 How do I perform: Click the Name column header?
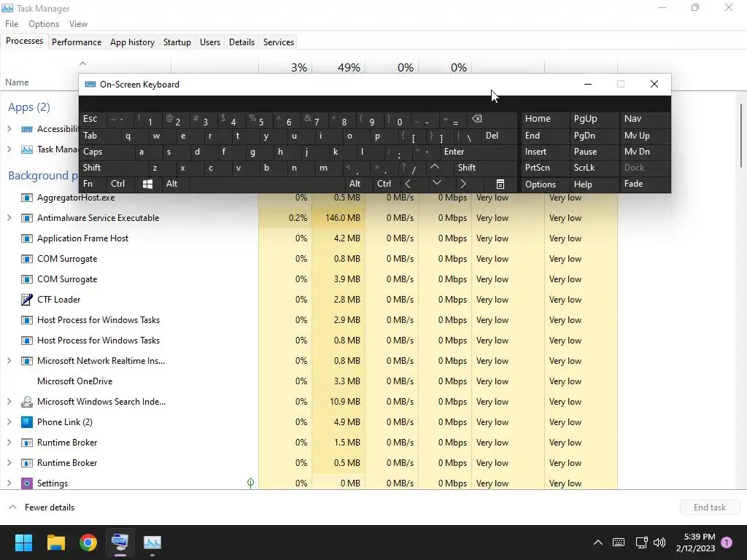click(17, 82)
